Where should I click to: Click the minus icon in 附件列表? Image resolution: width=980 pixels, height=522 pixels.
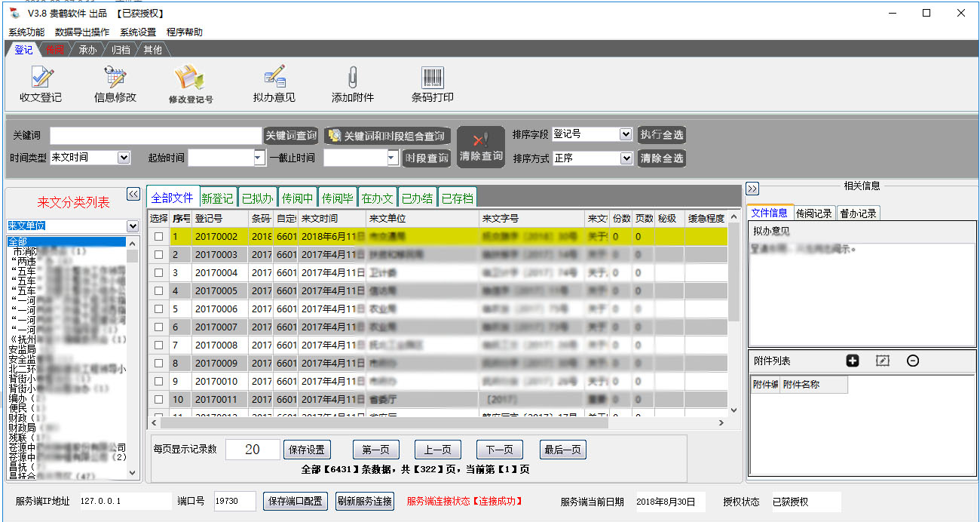pos(913,361)
